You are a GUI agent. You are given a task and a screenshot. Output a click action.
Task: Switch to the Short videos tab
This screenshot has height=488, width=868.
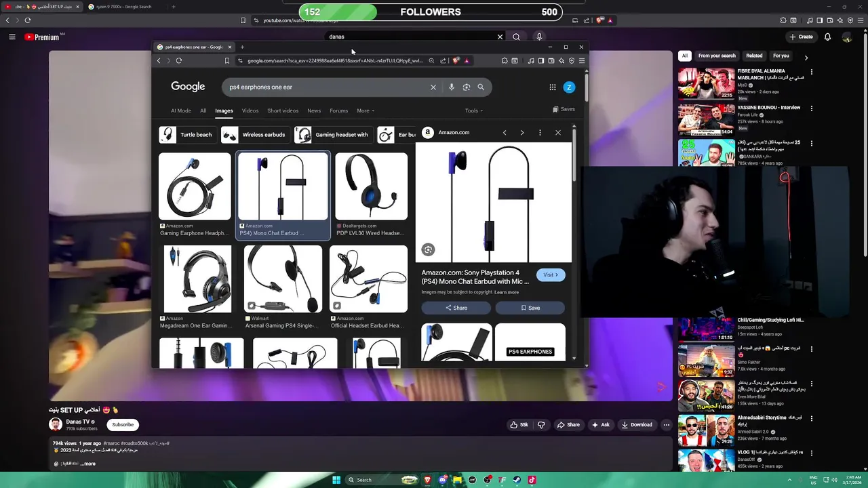click(x=283, y=110)
